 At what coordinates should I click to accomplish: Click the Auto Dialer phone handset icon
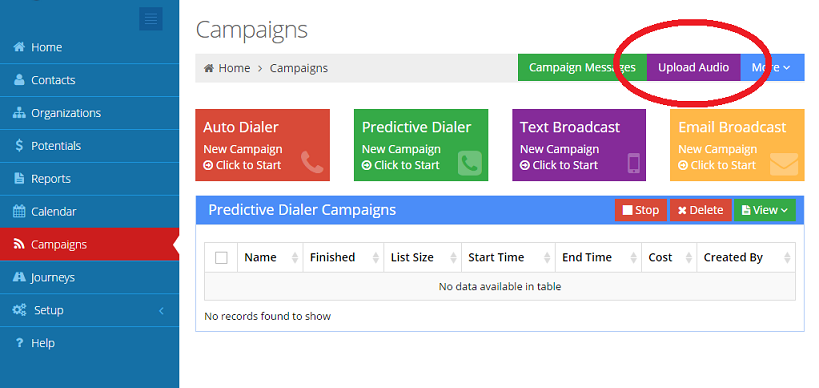312,162
